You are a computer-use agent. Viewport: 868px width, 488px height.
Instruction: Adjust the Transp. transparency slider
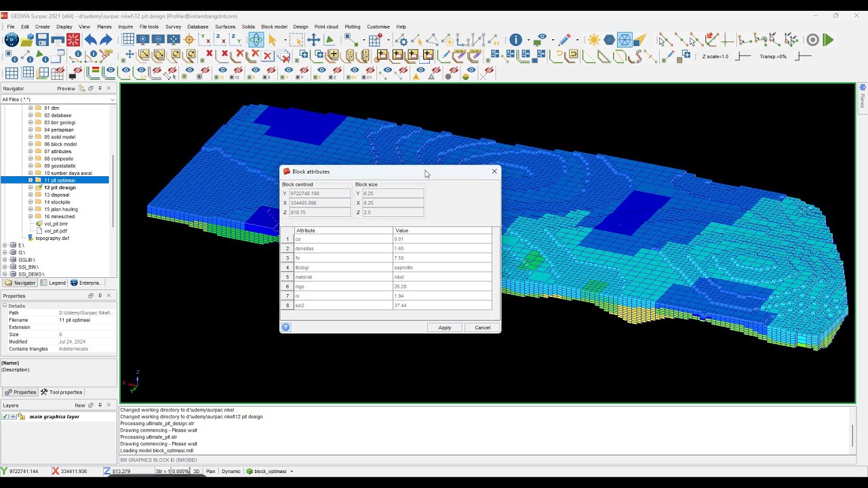pyautogui.click(x=803, y=56)
